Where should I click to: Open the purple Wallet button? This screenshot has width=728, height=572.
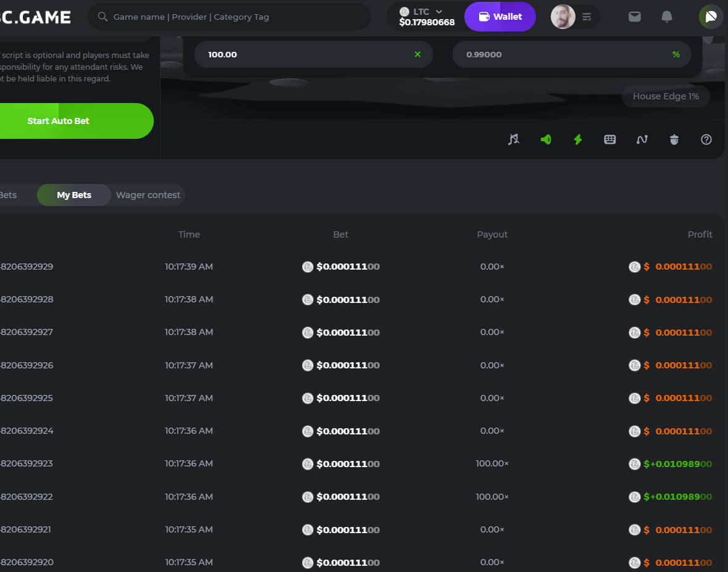click(x=500, y=17)
